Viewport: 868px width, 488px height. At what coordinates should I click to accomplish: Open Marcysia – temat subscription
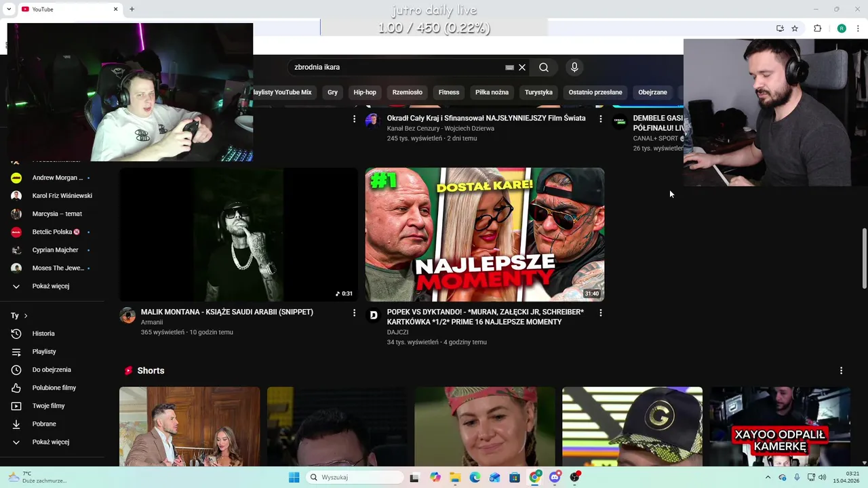point(52,213)
